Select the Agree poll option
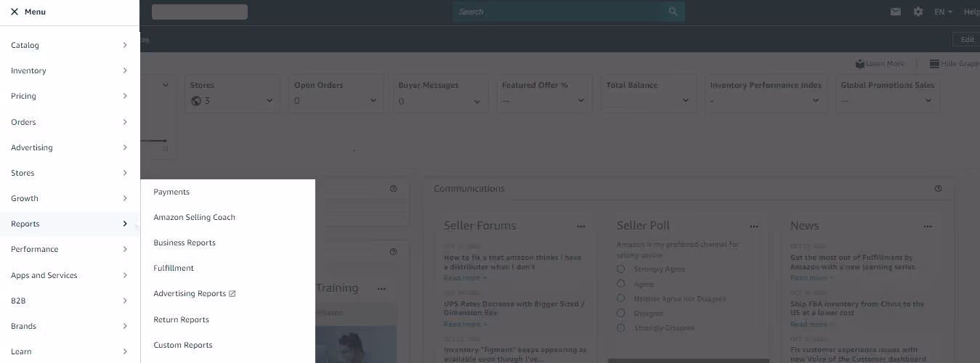This screenshot has height=363, width=980. click(621, 284)
